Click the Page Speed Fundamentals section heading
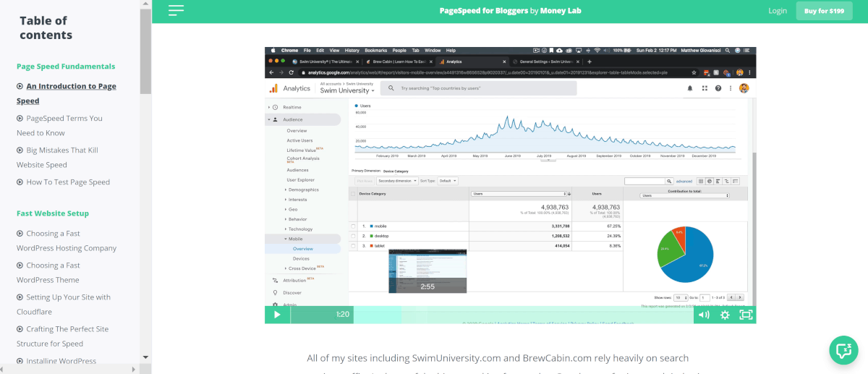Screen dimensions: 868x374 click(x=66, y=67)
